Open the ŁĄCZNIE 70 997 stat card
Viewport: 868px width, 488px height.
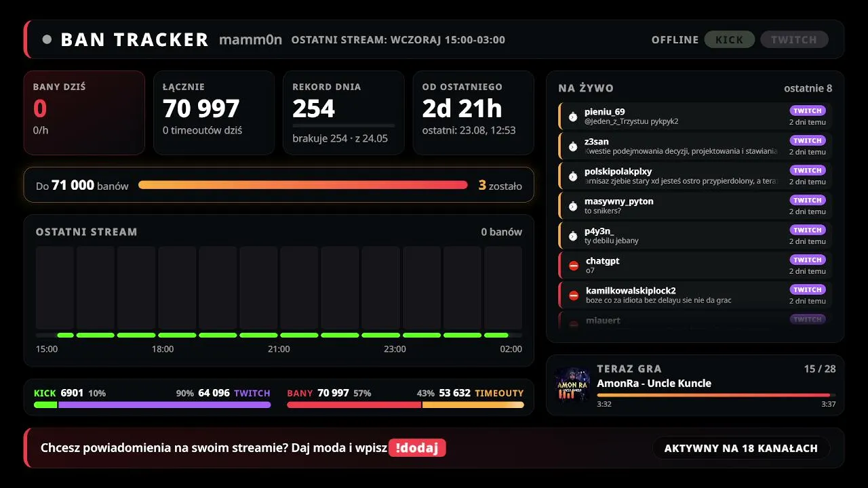point(214,113)
